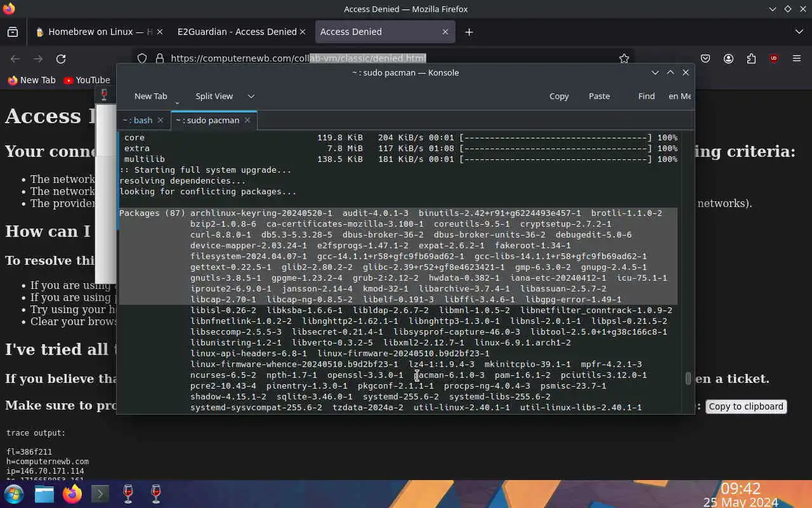Open Firefox View icon left of tabs
This screenshot has height=508, width=812.
click(x=13, y=32)
